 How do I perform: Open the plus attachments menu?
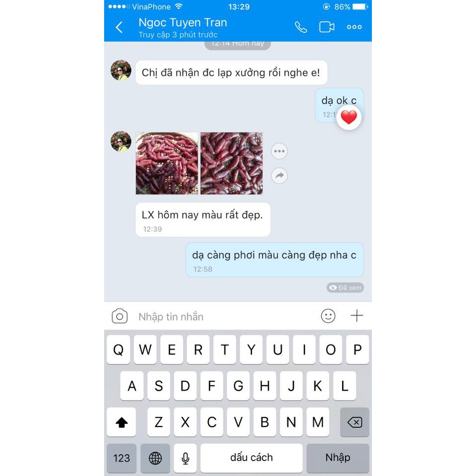pyautogui.click(x=357, y=316)
